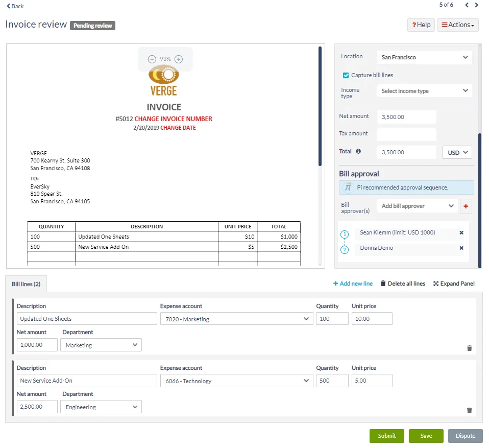The width and height of the screenshot is (489, 448).
Task: Click the green Submit button
Action: [x=387, y=436]
